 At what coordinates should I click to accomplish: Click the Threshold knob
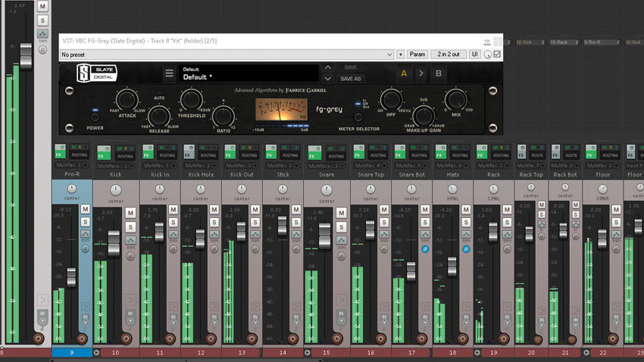pos(192,99)
